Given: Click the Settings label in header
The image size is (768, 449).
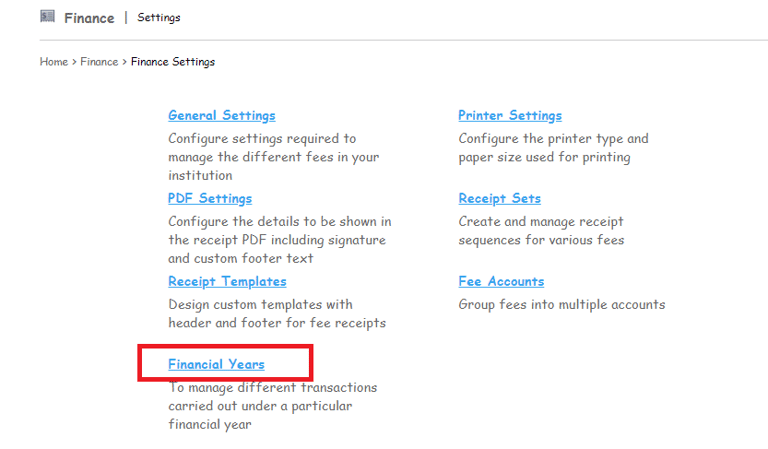Looking at the screenshot, I should tap(158, 18).
